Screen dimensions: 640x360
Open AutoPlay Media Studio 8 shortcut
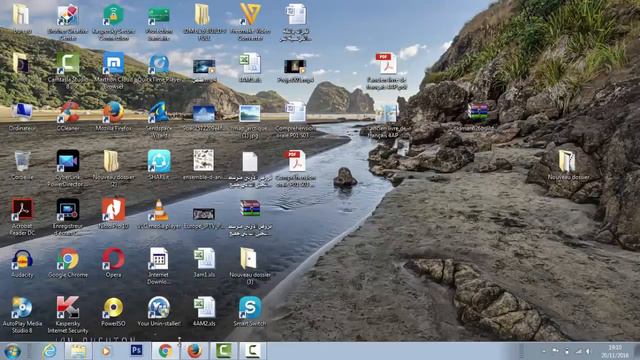22,307
